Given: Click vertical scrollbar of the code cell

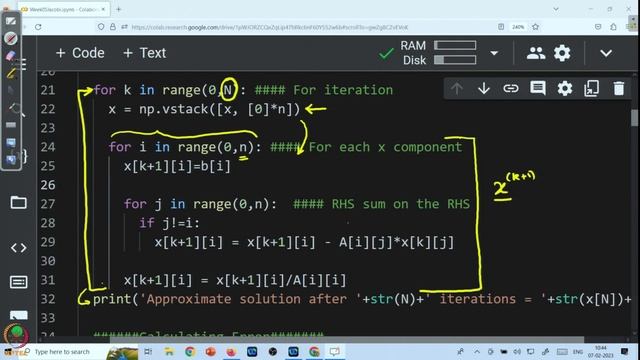Looking at the screenshot, I should pos(634,118).
